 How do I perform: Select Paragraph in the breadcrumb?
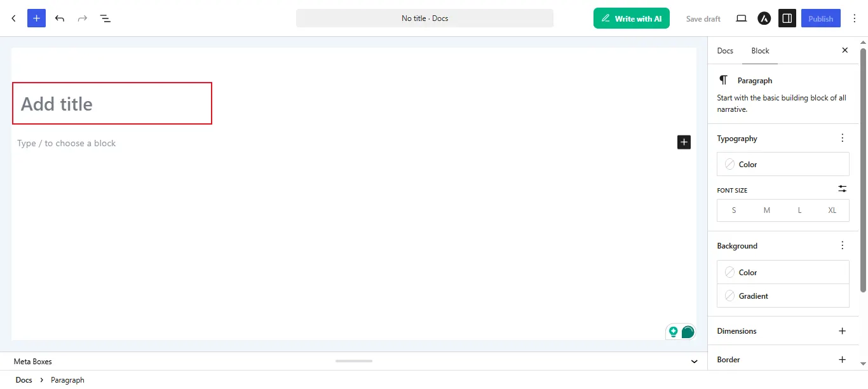pos(67,380)
